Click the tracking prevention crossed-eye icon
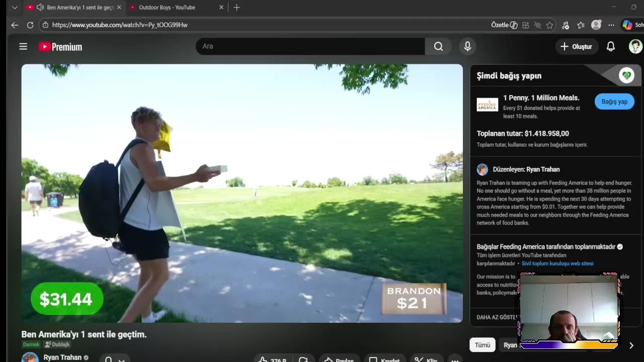 coord(537,25)
